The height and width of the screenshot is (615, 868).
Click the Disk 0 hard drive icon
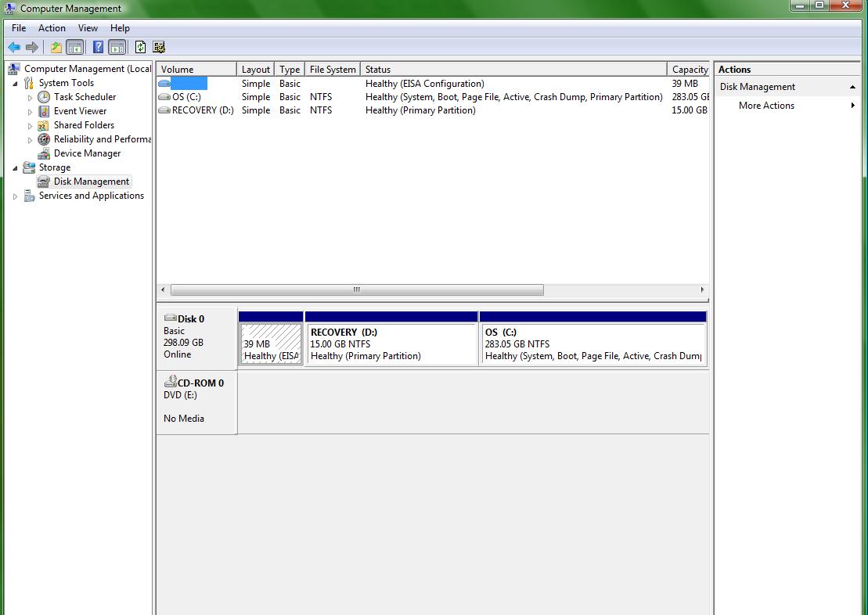[x=171, y=318]
